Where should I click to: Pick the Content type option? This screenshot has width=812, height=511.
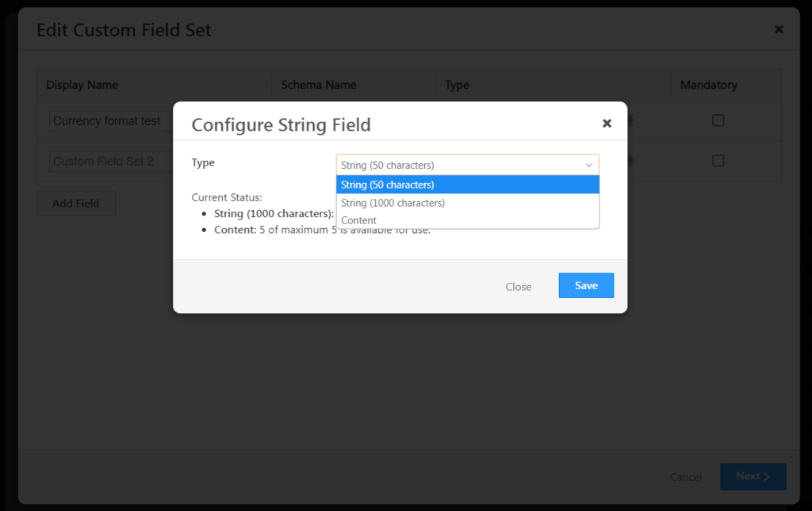[468, 220]
